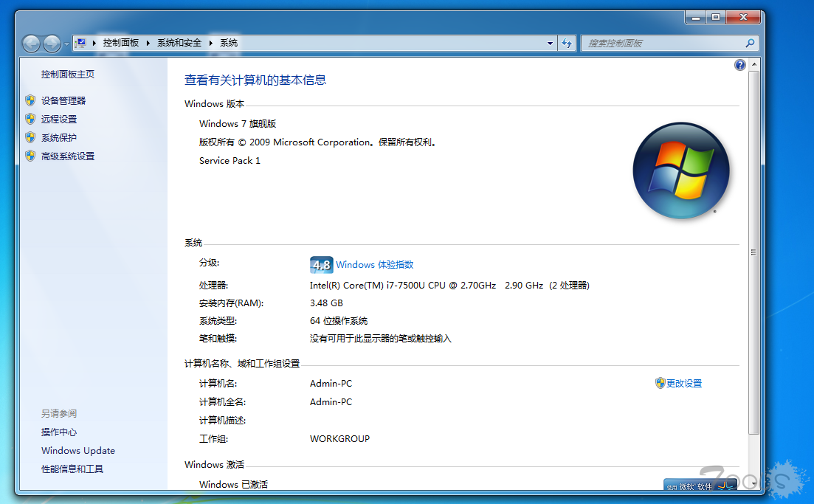Open 远程设置 link
Viewport: 814px width, 504px height.
pyautogui.click(x=59, y=120)
